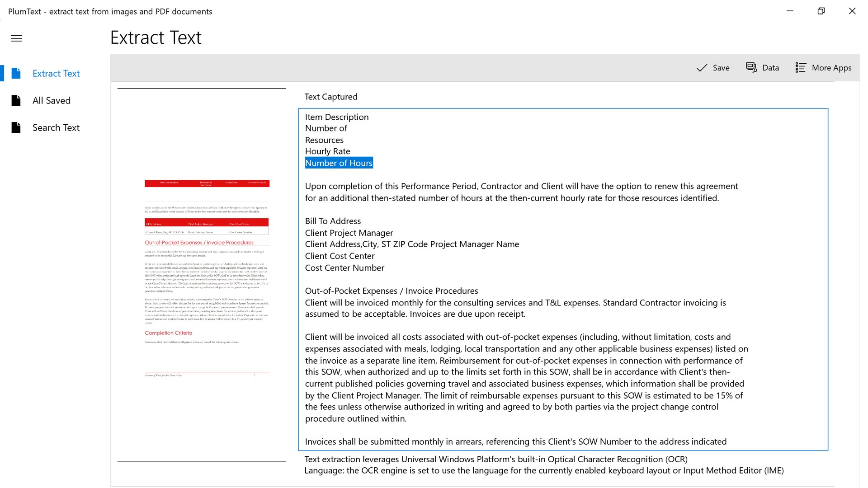Go to the Search Text section
The width and height of the screenshot is (868, 488).
click(56, 127)
